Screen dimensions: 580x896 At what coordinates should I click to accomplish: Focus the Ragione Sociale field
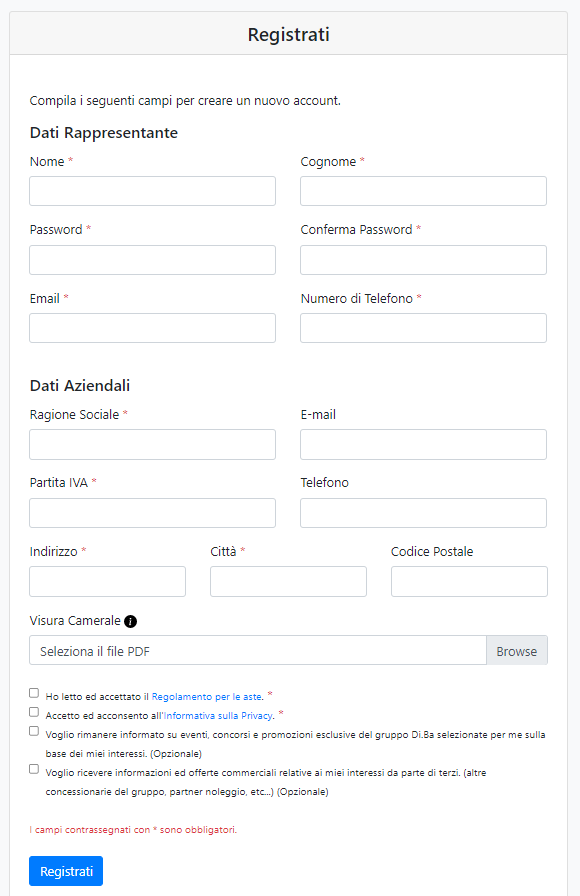point(153,445)
